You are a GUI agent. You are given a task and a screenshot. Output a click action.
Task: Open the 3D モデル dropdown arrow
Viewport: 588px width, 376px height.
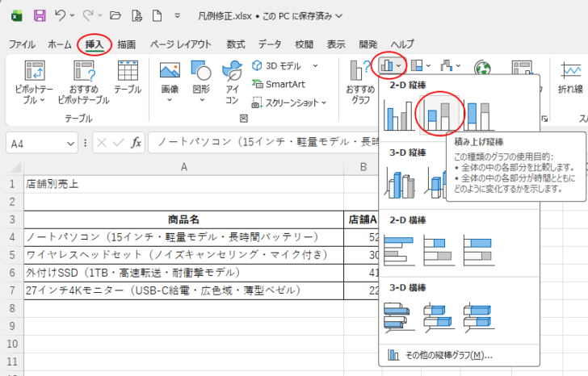tap(315, 65)
